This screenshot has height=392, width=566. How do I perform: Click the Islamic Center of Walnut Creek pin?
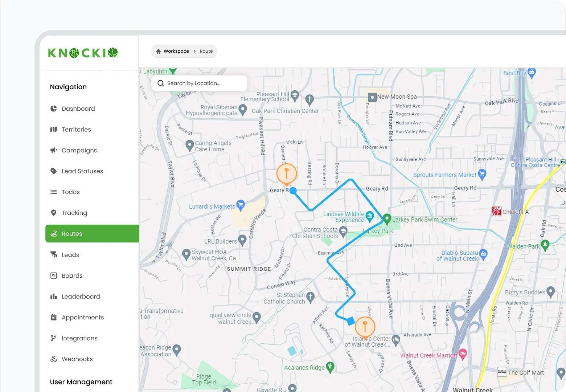tap(396, 340)
